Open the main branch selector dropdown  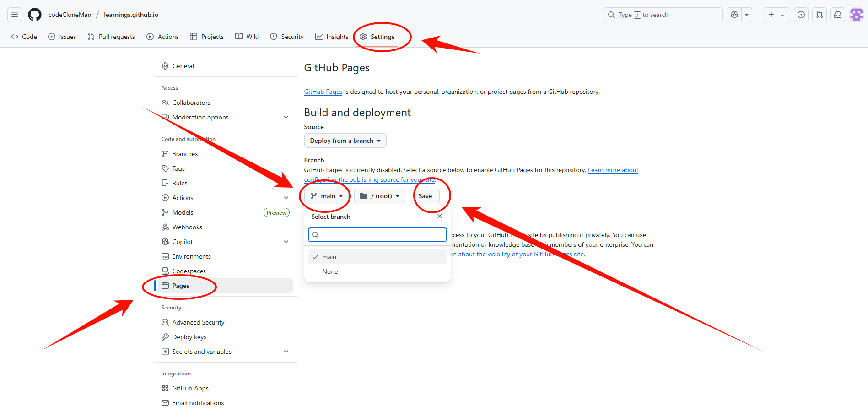coord(326,196)
